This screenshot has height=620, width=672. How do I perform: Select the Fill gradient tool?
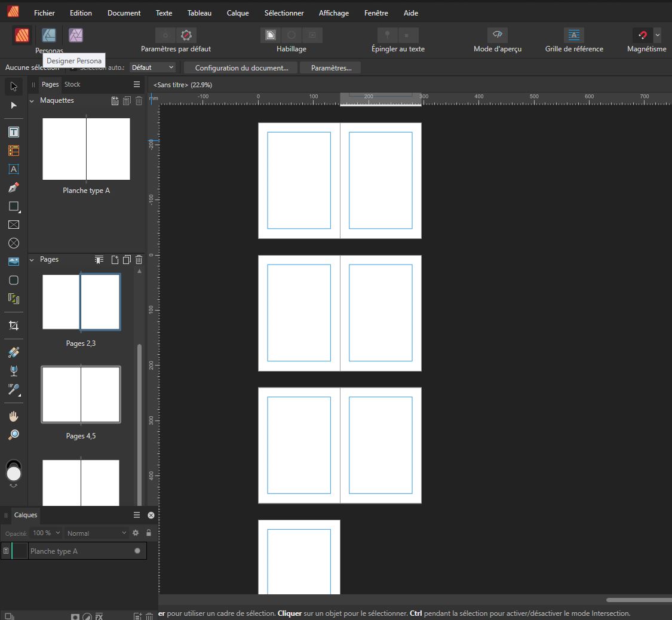[x=14, y=352]
